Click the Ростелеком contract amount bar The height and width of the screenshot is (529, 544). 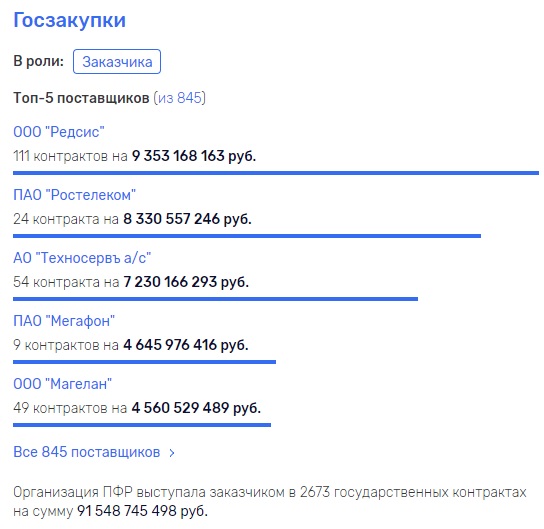coord(247,236)
